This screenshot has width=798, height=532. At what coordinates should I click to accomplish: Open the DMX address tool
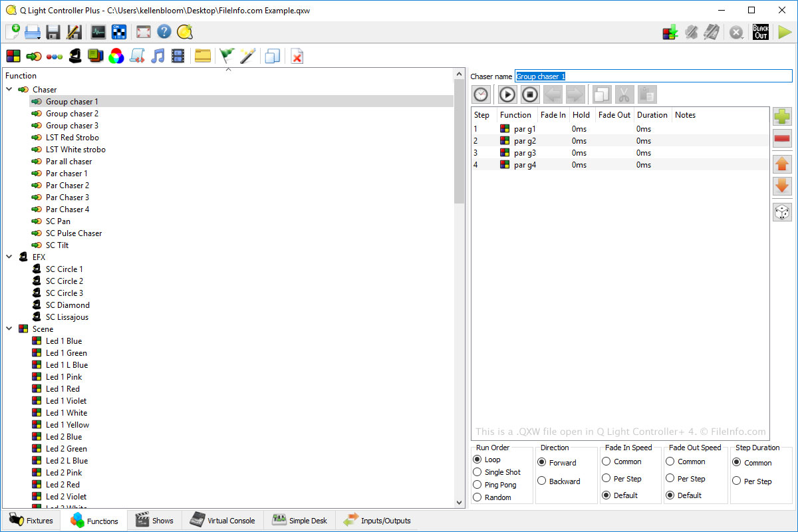119,32
